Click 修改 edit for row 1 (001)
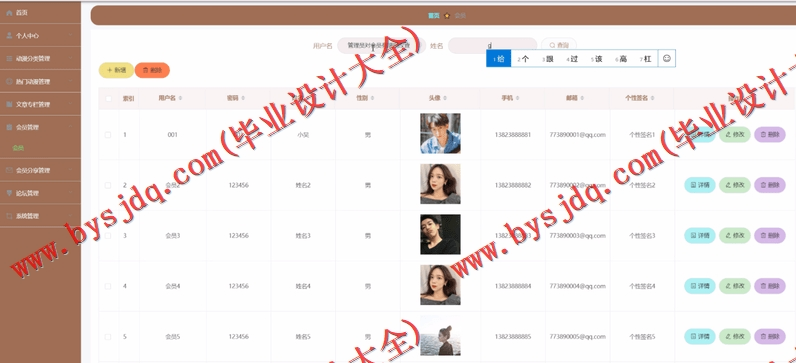This screenshot has height=363, width=796. [x=735, y=135]
